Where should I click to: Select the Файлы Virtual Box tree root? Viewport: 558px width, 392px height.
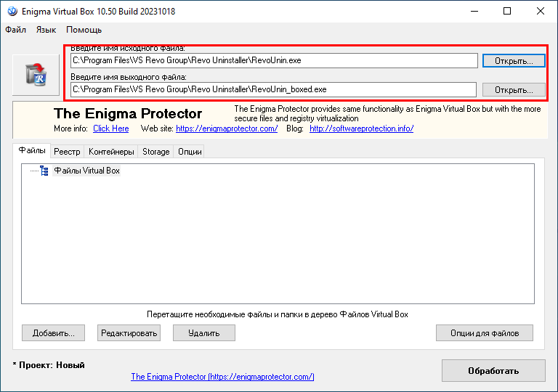87,171
